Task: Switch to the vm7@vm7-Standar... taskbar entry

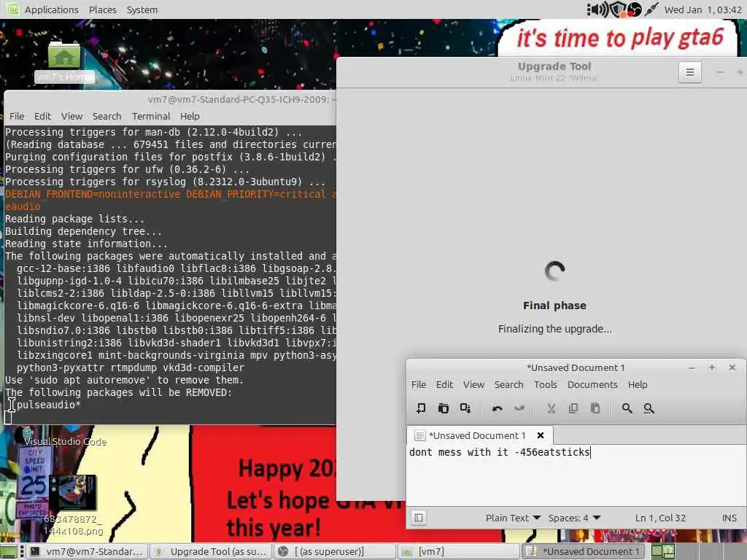Action: pyautogui.click(x=87, y=551)
